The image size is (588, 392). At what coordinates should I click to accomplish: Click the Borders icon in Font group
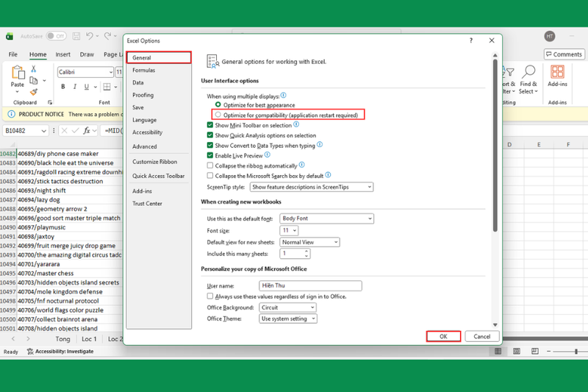(107, 87)
